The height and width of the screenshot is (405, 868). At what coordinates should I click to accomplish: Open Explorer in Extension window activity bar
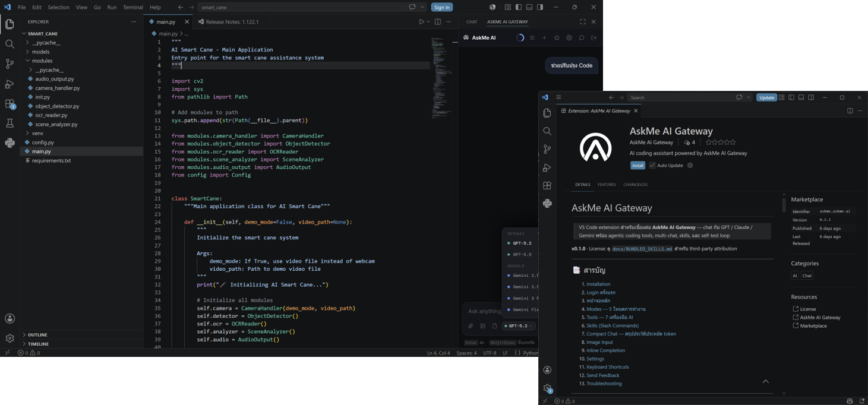click(x=547, y=113)
